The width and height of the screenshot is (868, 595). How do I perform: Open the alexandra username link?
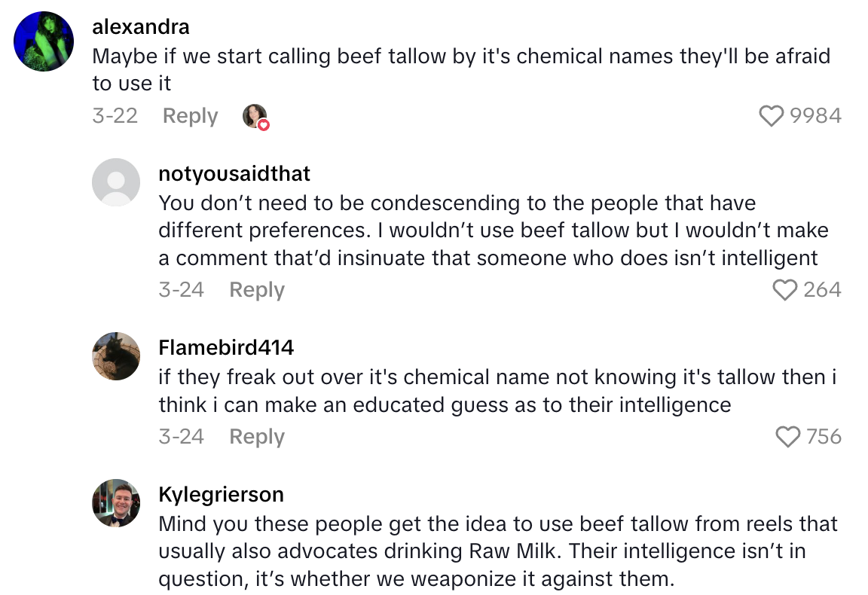140,28
